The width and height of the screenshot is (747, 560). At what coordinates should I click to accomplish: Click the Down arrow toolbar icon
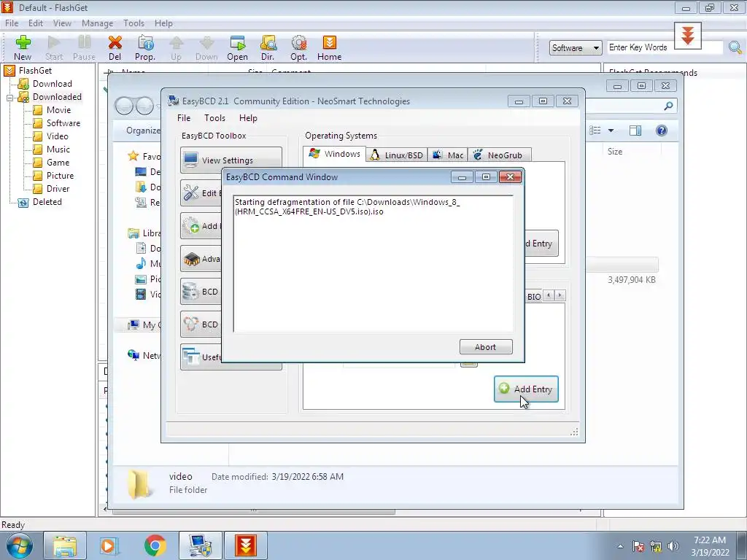pos(206,47)
